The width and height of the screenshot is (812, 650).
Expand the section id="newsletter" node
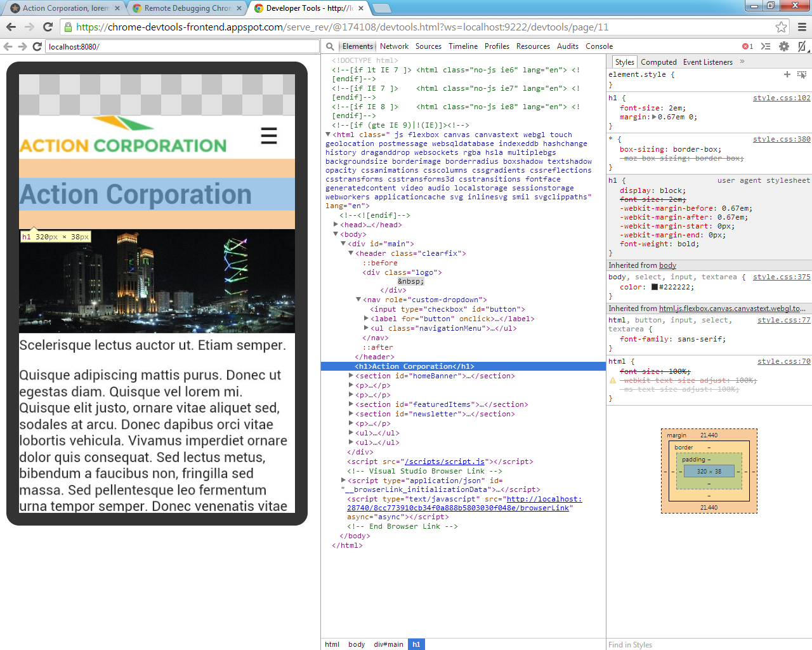click(x=351, y=414)
